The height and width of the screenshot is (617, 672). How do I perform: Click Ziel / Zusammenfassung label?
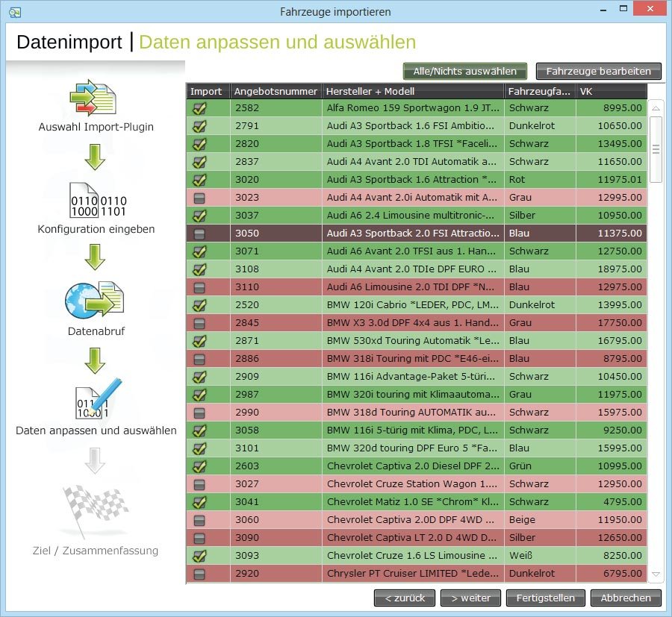click(95, 551)
